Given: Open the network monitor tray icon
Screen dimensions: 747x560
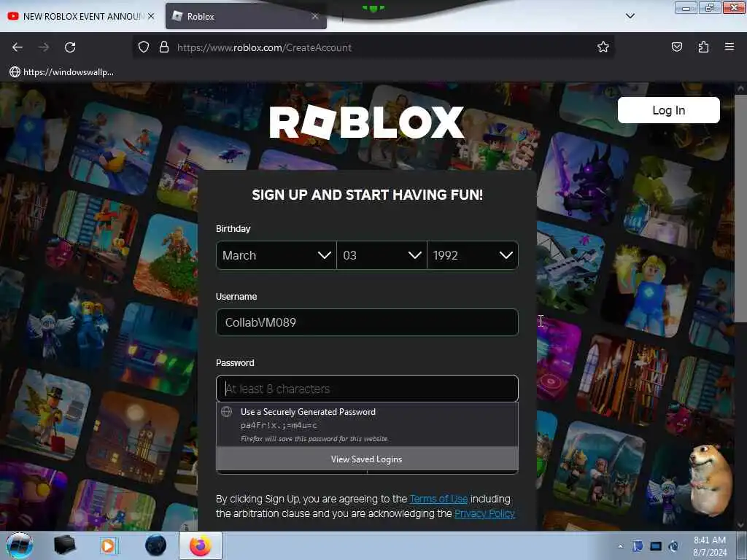Looking at the screenshot, I should click(x=656, y=546).
